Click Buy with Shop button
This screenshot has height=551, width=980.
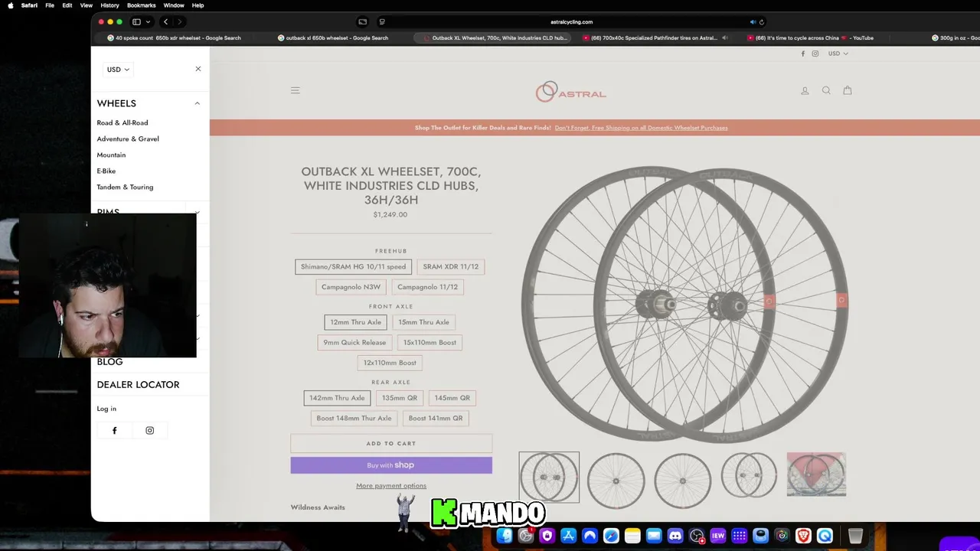391,465
